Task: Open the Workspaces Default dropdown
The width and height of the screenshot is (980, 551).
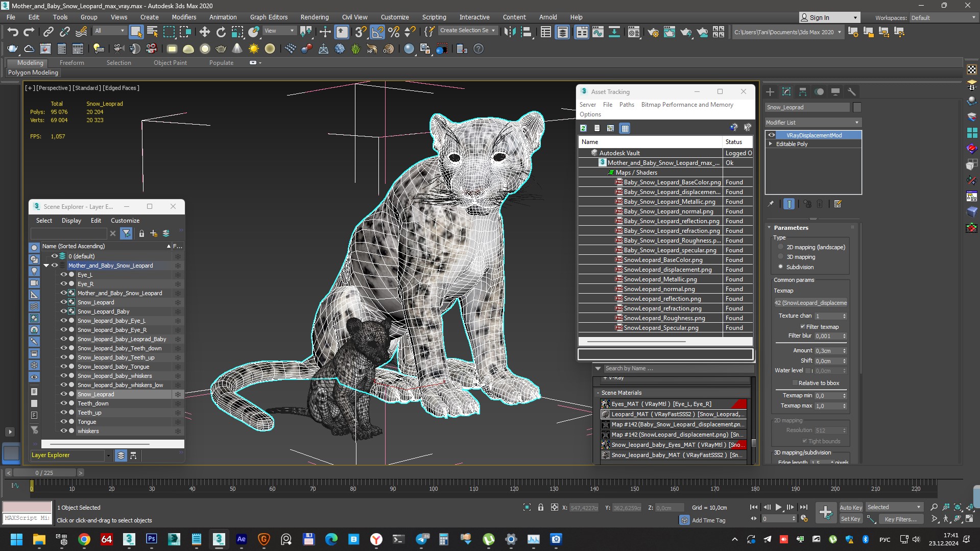Action: pyautogui.click(x=943, y=18)
